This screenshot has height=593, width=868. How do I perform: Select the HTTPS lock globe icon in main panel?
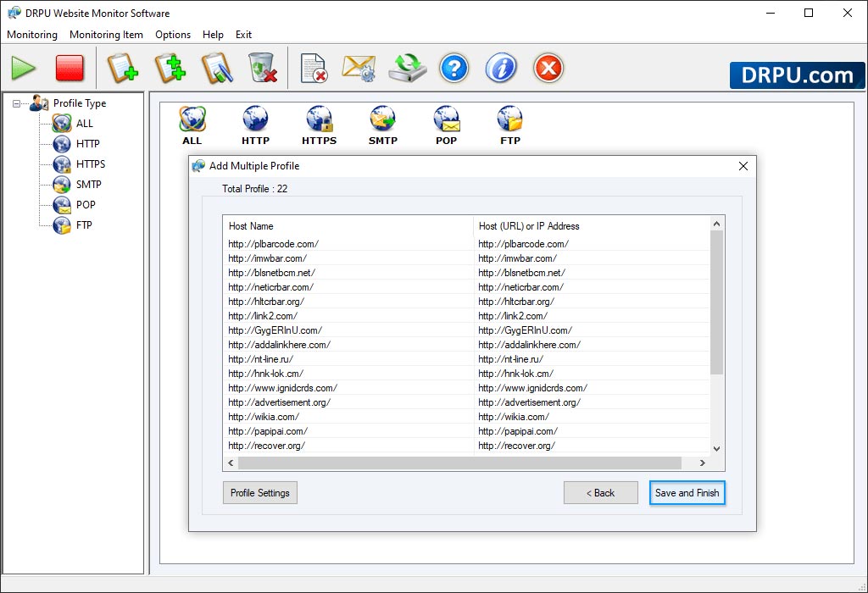pyautogui.click(x=319, y=125)
